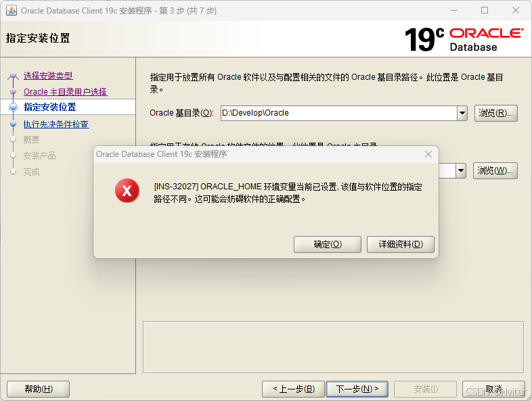Click the step bullet beside 选择安装类型
The image size is (532, 401).
click(14, 75)
